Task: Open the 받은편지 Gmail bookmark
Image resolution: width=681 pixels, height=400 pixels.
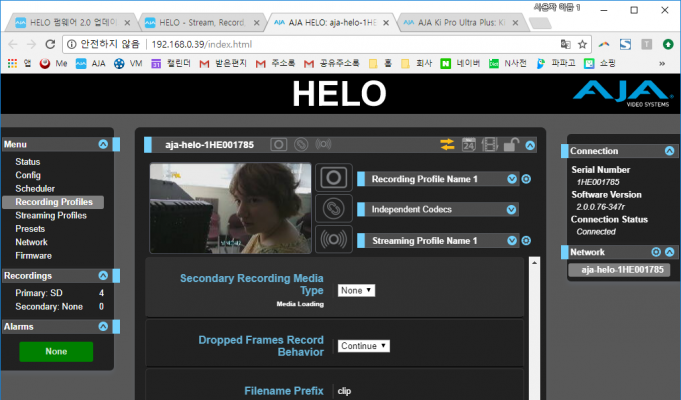Action: [x=223, y=64]
